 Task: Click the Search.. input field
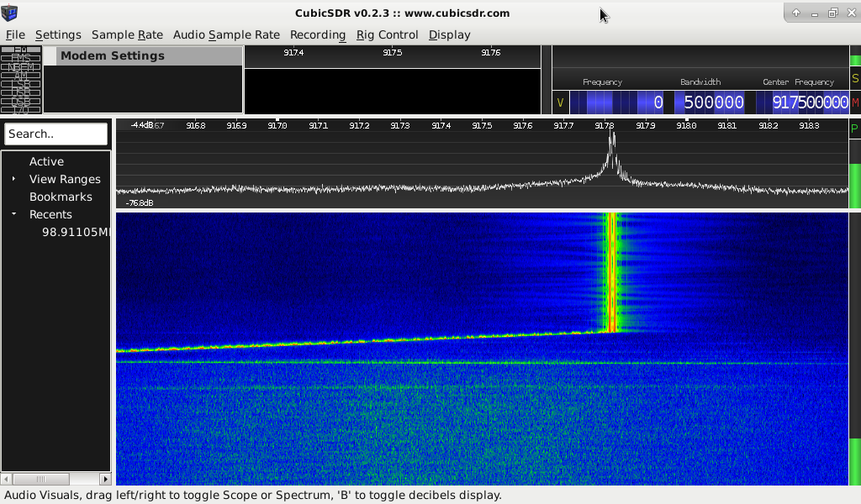(56, 134)
